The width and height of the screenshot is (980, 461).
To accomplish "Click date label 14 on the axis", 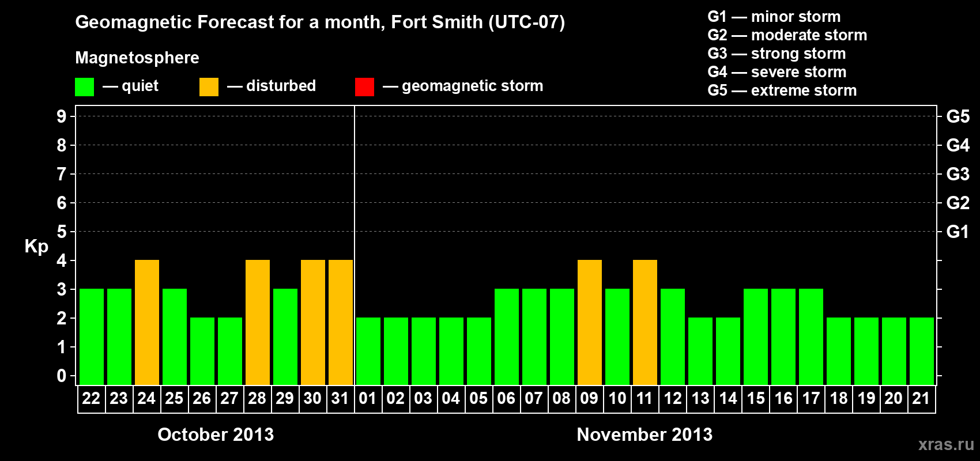I will coord(728,399).
